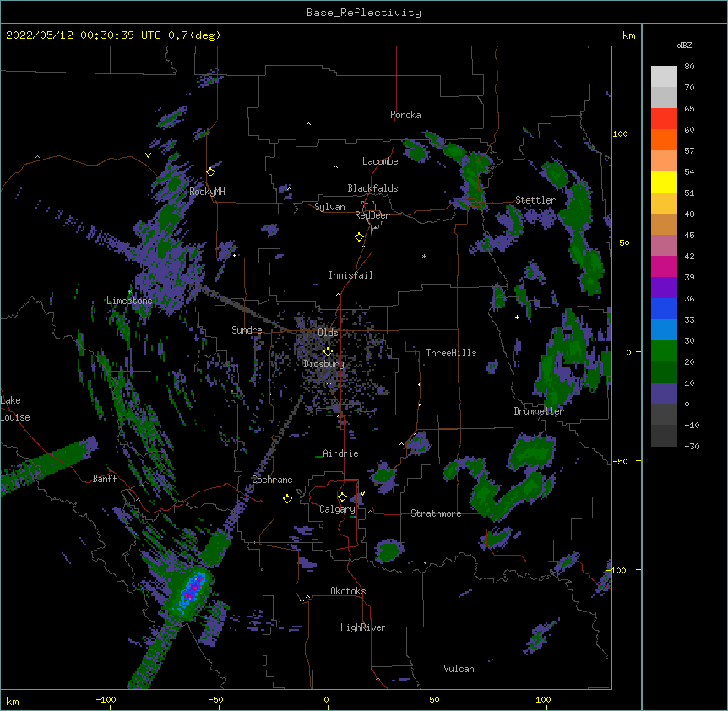Click the yellow 54 dBZ color swatch

pyautogui.click(x=664, y=182)
